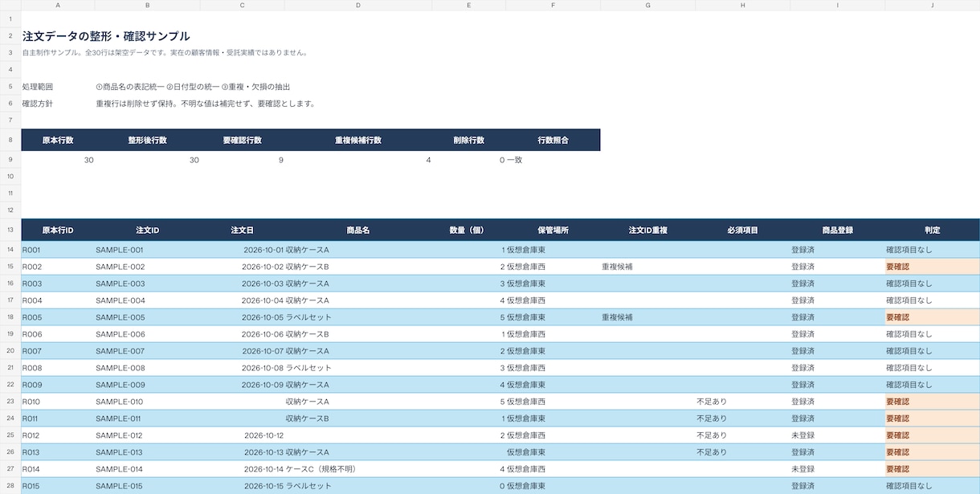This screenshot has width=980, height=494.
Task: Select column header G
Action: coord(648,5)
